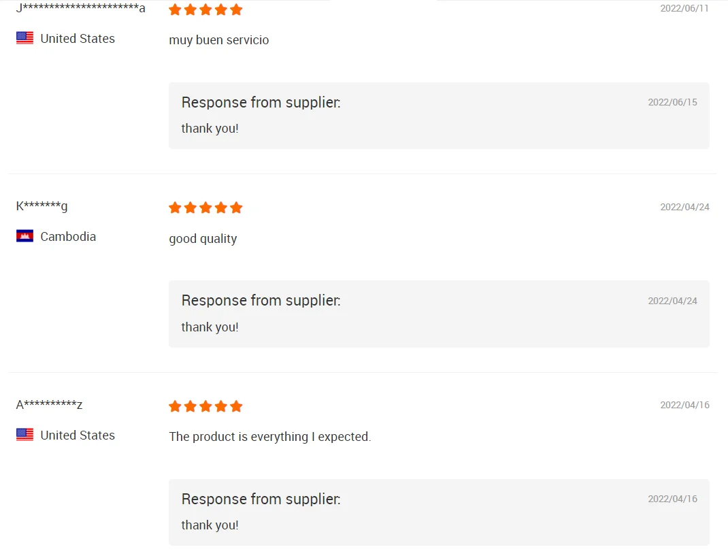Viewport: 728px width, 560px height.
Task: Click 'thank you!' reply in last supplier response
Action: click(210, 525)
